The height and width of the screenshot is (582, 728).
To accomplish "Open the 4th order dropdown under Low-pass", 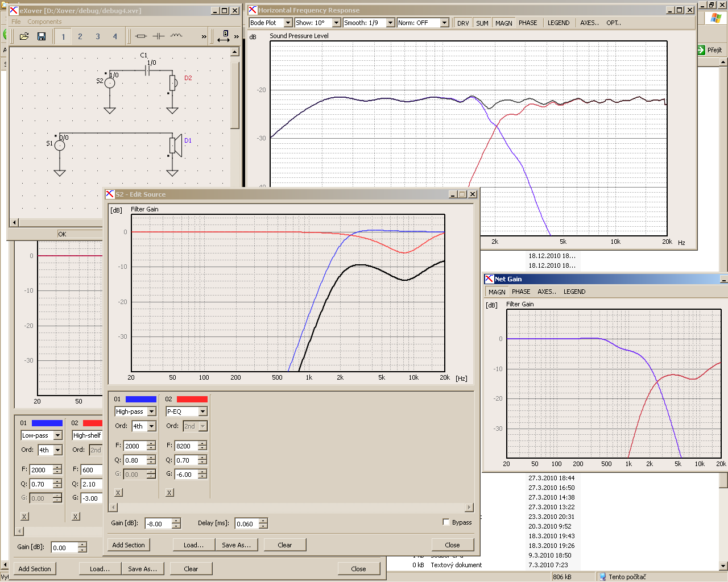I will pos(50,450).
